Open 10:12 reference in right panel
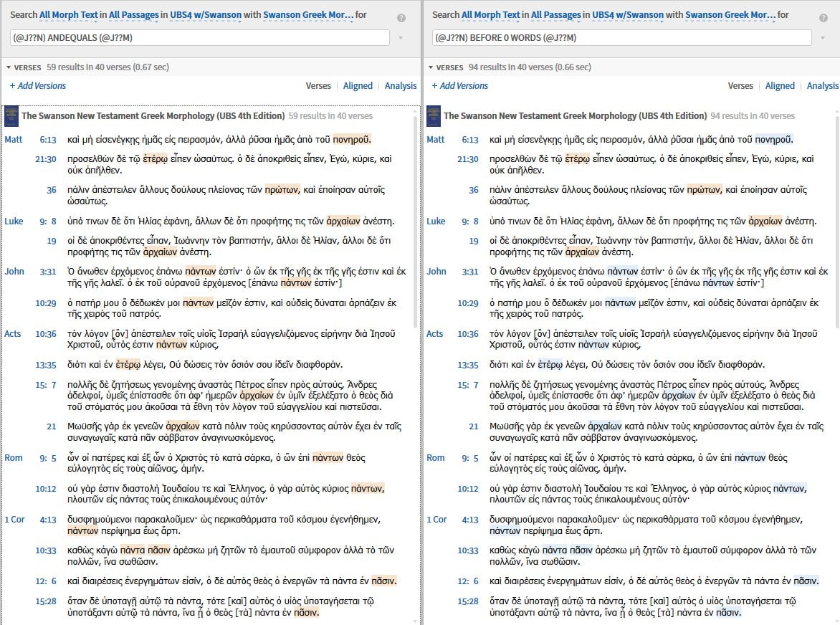 (x=468, y=489)
